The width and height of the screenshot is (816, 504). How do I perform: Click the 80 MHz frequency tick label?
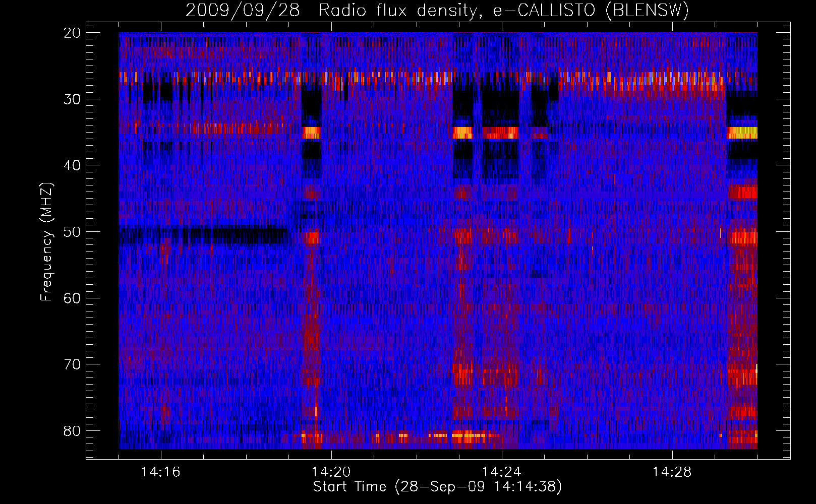point(72,431)
